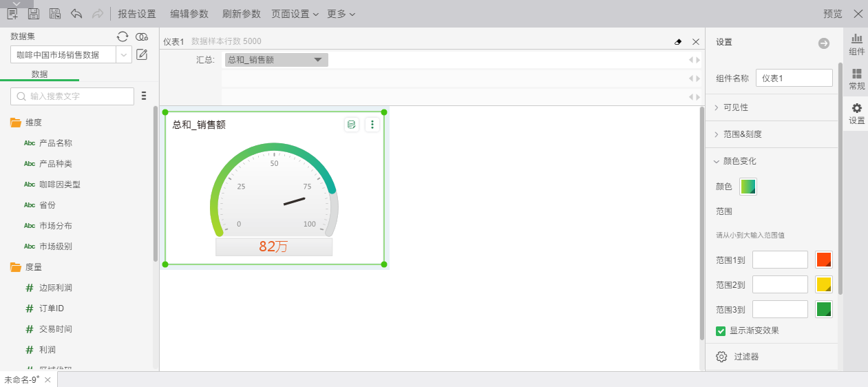Click the save icon in top toolbar
Screen dimensions: 868x387
pos(34,14)
